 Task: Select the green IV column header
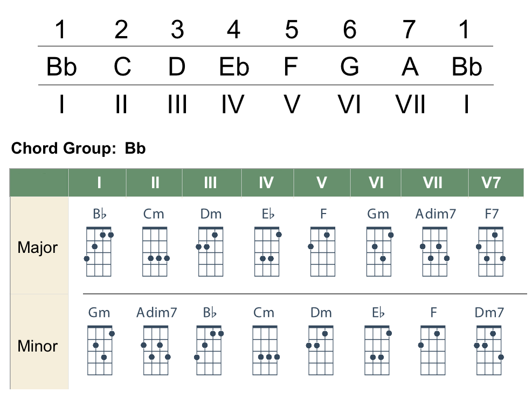pyautogui.click(x=266, y=183)
